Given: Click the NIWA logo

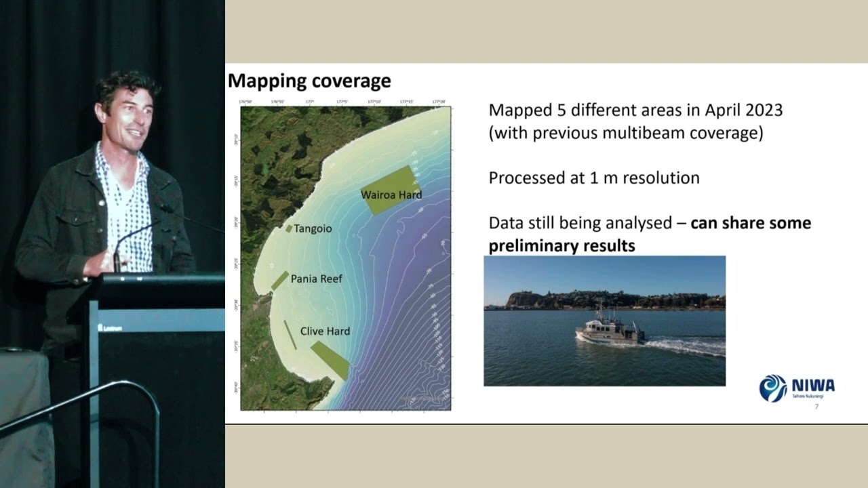Looking at the screenshot, I should coord(797,388).
